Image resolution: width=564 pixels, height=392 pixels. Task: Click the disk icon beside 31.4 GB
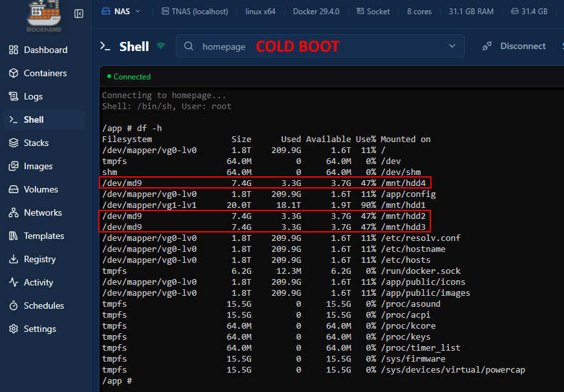click(x=515, y=11)
